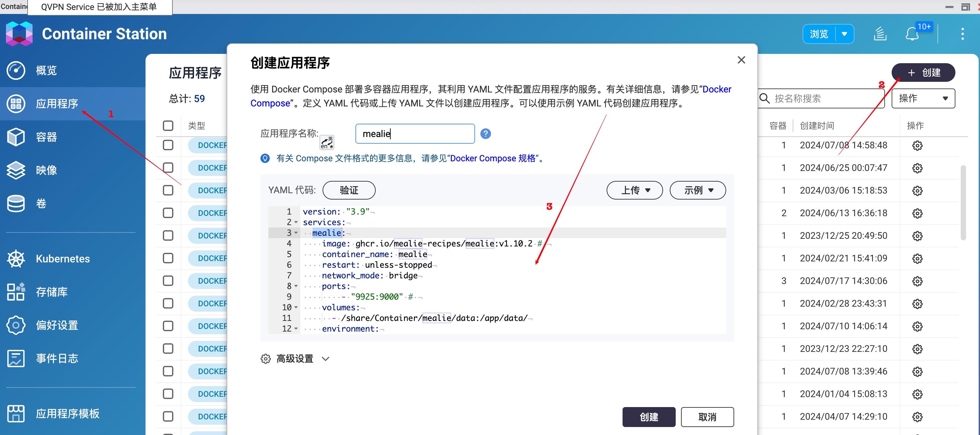The image size is (980, 435).
Task: Collapse the services: block at line 2
Action: coord(296,222)
